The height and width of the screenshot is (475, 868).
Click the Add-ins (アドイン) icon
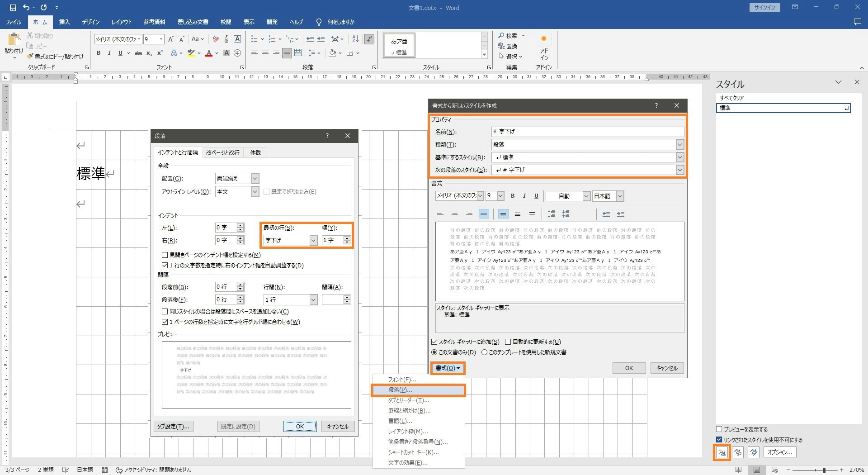point(544,47)
